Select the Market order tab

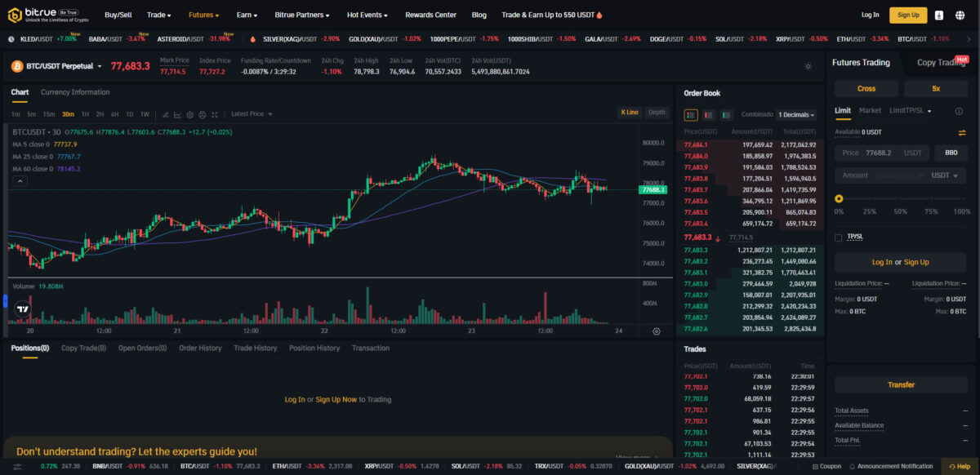pos(870,111)
